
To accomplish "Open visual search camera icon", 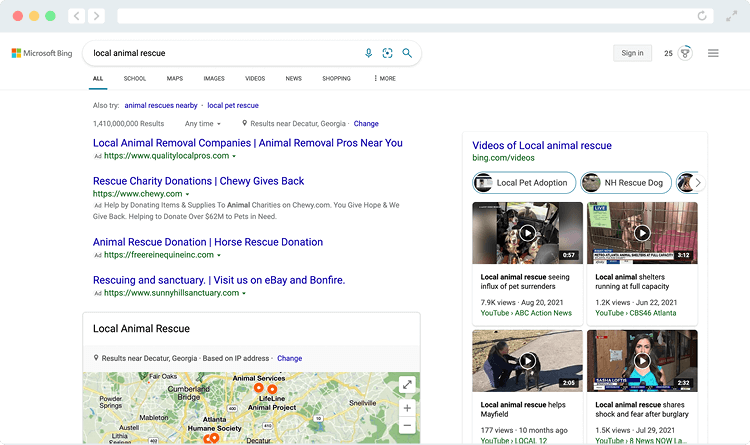I will tap(387, 53).
